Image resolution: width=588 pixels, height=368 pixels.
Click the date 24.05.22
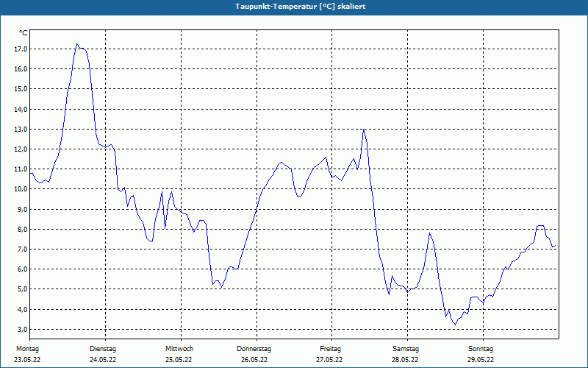pos(103,360)
